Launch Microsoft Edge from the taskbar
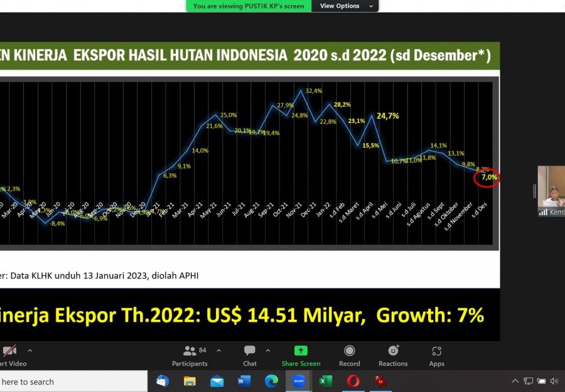 (271, 381)
